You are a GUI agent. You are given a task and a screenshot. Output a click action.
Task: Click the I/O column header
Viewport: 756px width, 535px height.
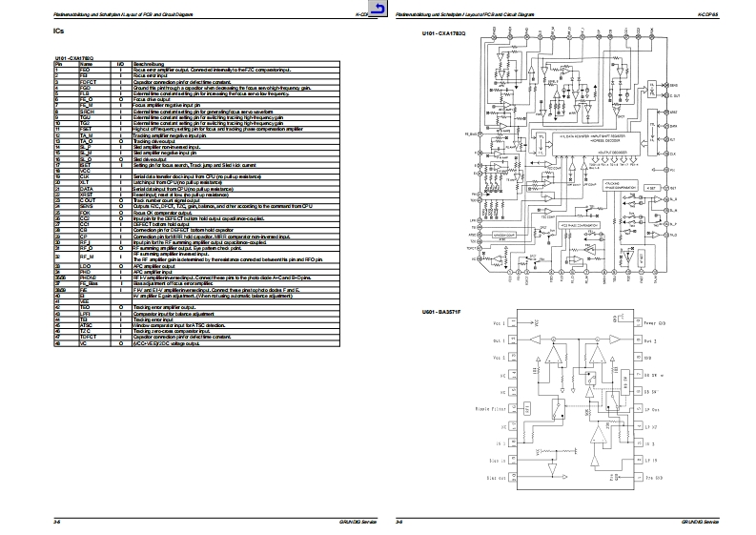(121, 64)
